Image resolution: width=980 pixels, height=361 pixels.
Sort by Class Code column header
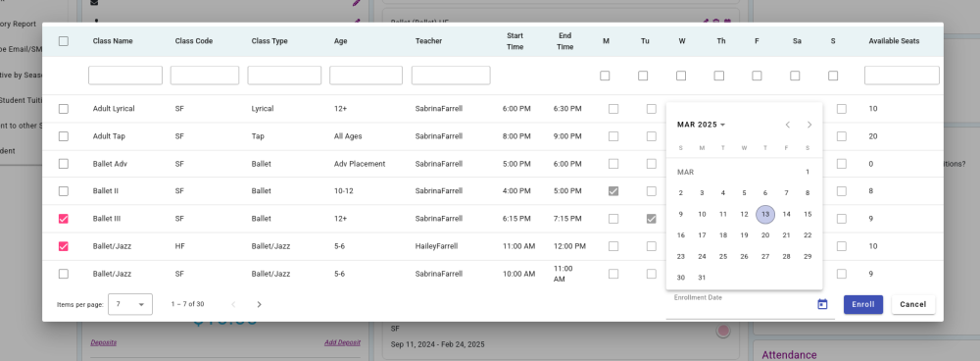point(194,41)
